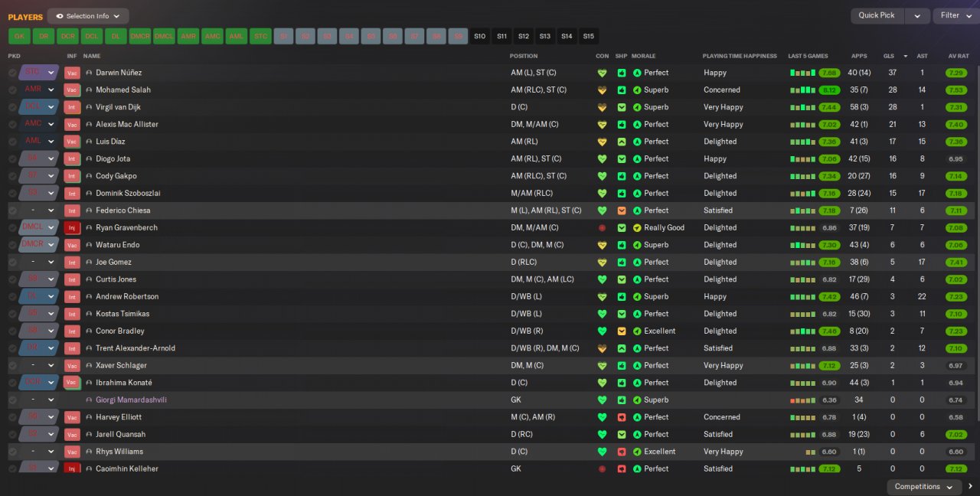Click the eye icon in Selection Info
Viewport: 980px width, 496px height.
tap(60, 16)
